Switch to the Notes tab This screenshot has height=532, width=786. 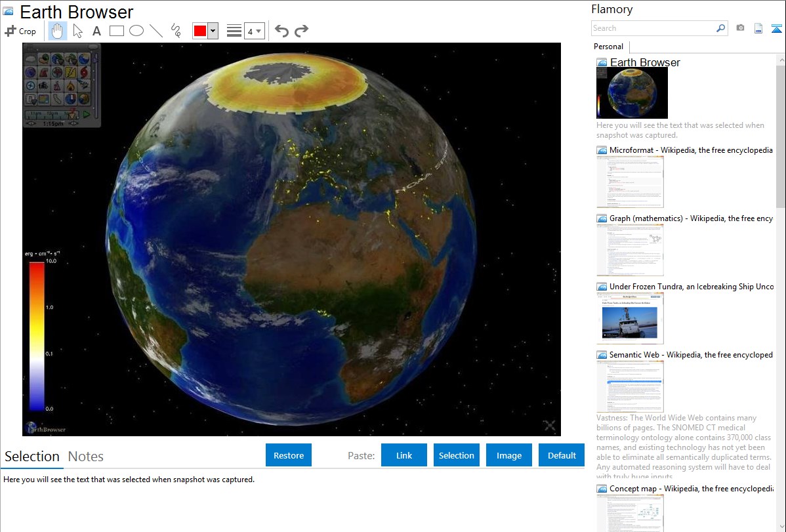[x=86, y=457]
